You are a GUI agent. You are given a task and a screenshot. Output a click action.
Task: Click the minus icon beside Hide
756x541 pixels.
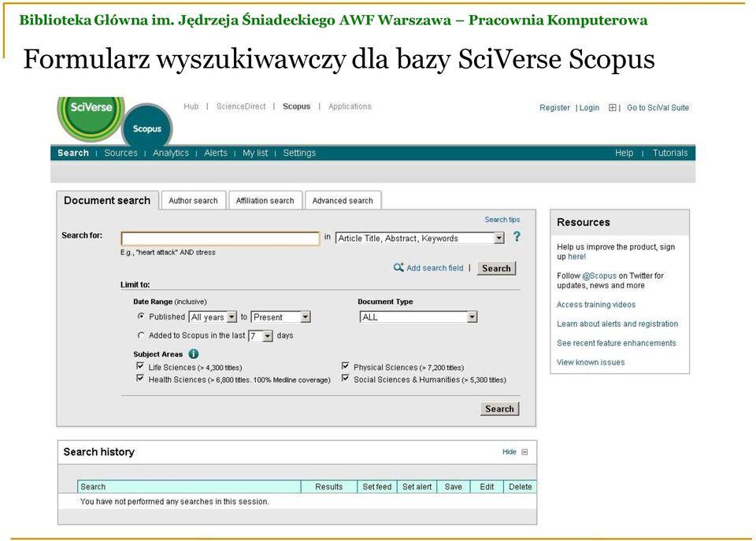[x=525, y=452]
